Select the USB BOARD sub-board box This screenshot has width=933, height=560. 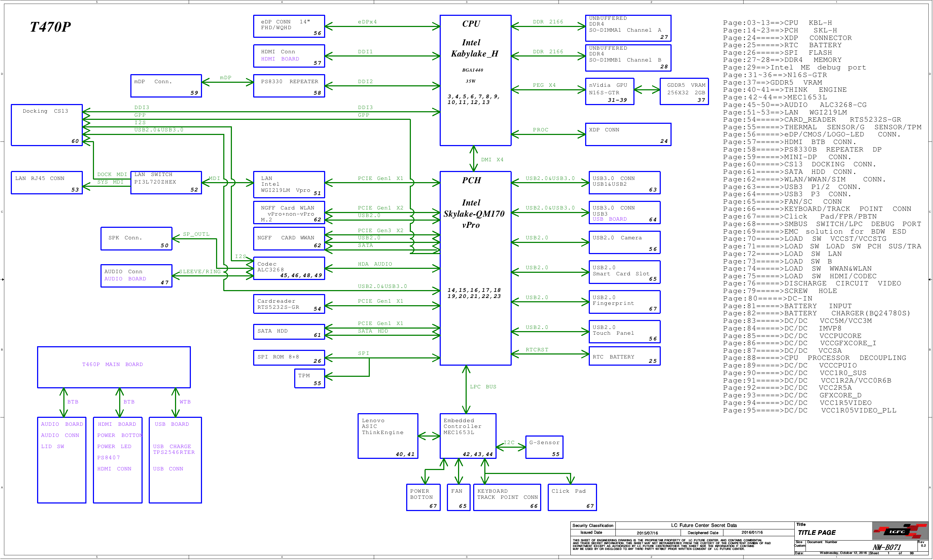tap(175, 460)
